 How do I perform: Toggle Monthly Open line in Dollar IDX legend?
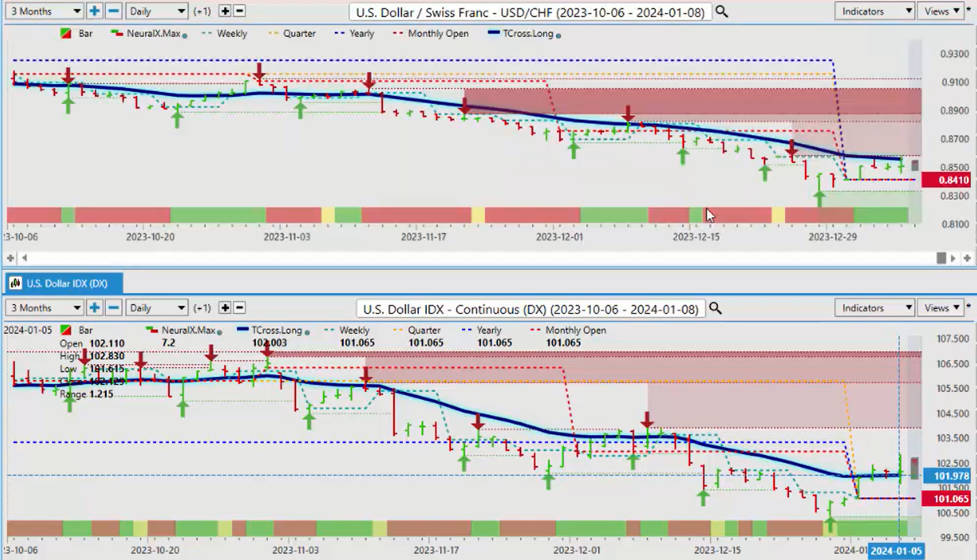tap(568, 330)
